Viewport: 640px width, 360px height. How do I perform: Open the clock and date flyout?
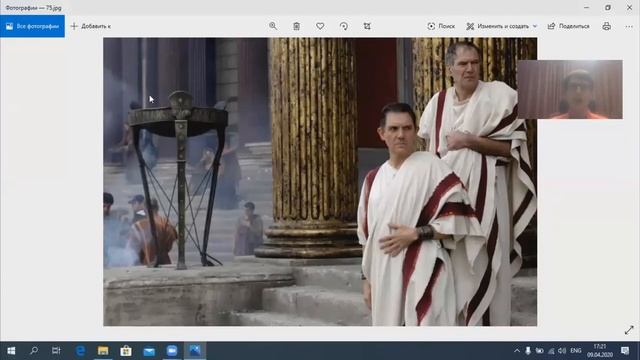pyautogui.click(x=600, y=351)
